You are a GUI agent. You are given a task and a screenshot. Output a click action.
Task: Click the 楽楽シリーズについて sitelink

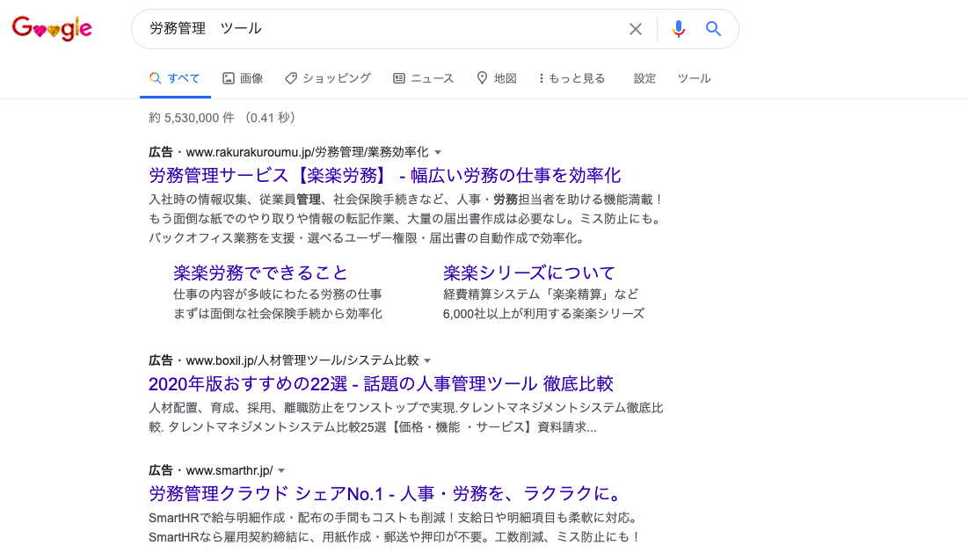[528, 273]
